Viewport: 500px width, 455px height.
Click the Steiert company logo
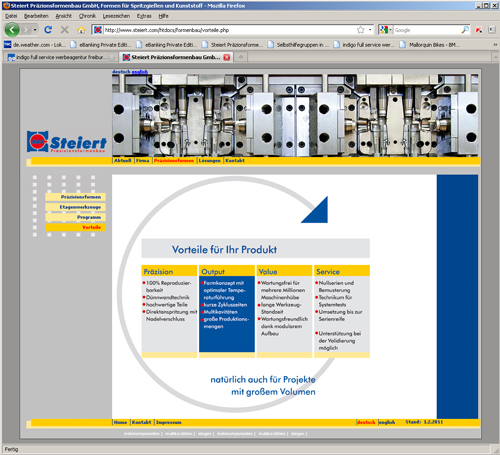pyautogui.click(x=67, y=142)
